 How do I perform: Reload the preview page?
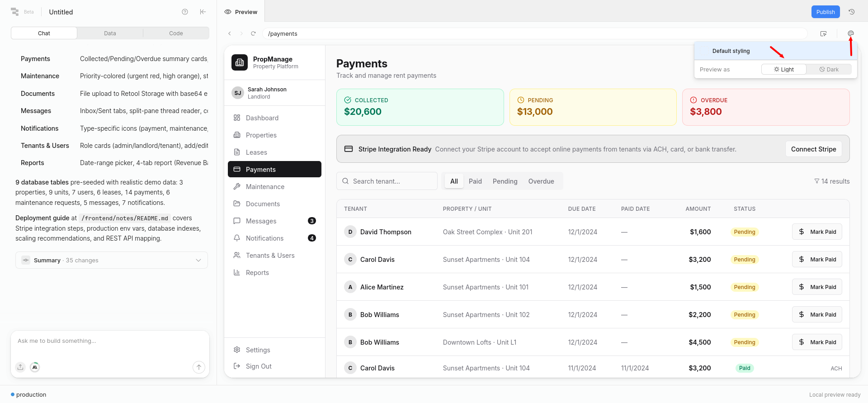pyautogui.click(x=254, y=33)
